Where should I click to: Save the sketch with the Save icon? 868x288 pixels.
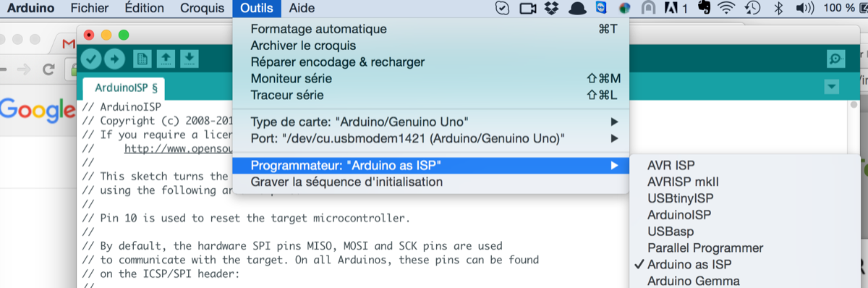tap(189, 59)
